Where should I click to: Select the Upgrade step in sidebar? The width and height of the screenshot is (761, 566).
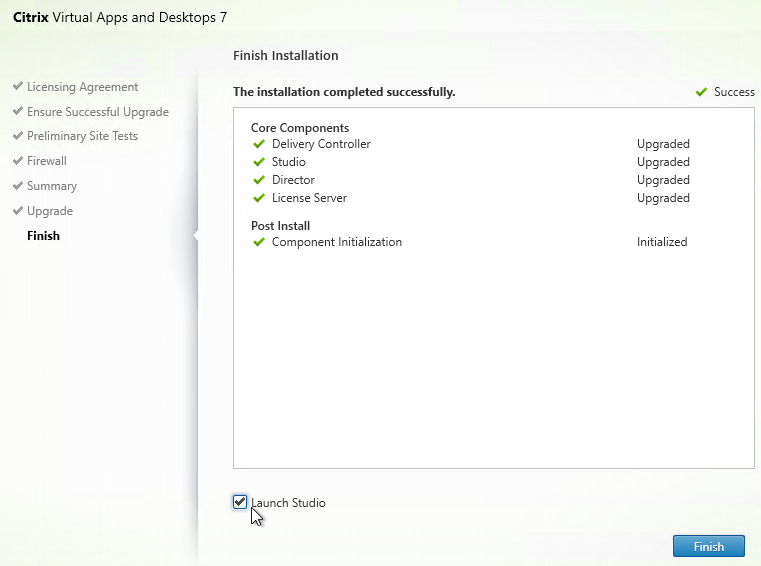point(50,211)
